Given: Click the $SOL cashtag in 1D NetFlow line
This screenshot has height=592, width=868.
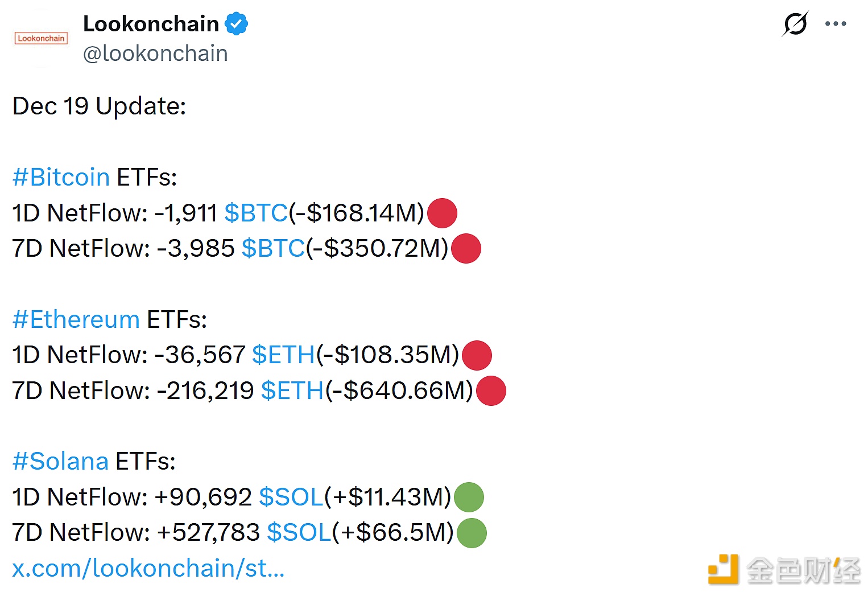Looking at the screenshot, I should (291, 497).
